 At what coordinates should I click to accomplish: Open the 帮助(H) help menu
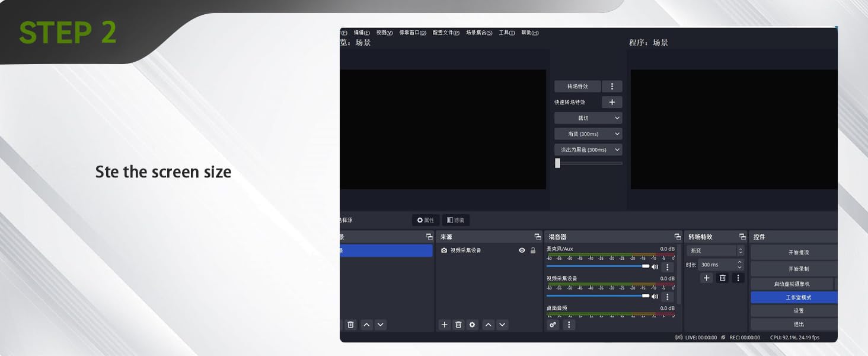pos(530,33)
